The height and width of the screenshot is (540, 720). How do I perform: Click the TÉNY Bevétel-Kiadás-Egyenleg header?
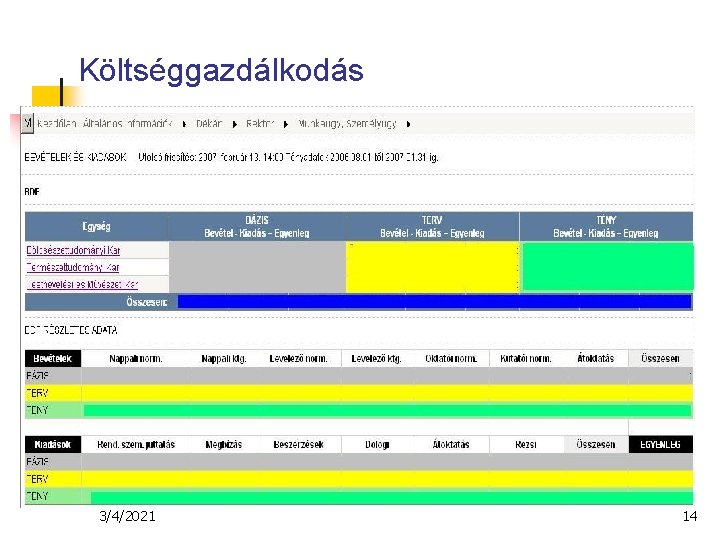pyautogui.click(x=606, y=226)
